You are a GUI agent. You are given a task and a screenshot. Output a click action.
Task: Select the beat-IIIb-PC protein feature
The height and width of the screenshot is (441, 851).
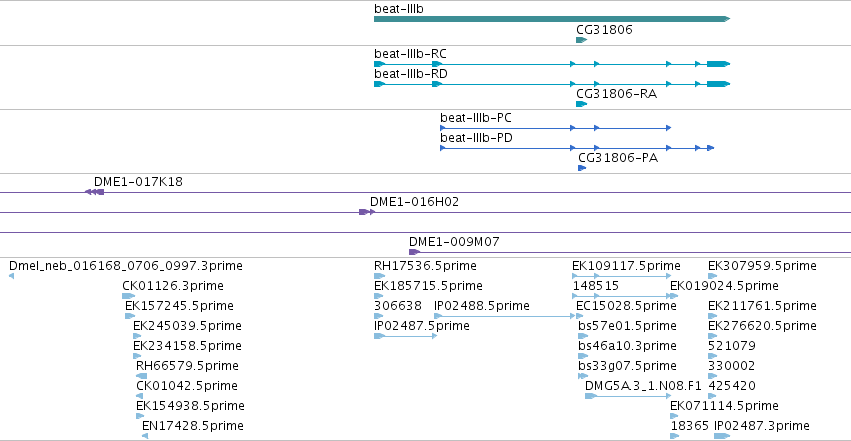tap(556, 128)
